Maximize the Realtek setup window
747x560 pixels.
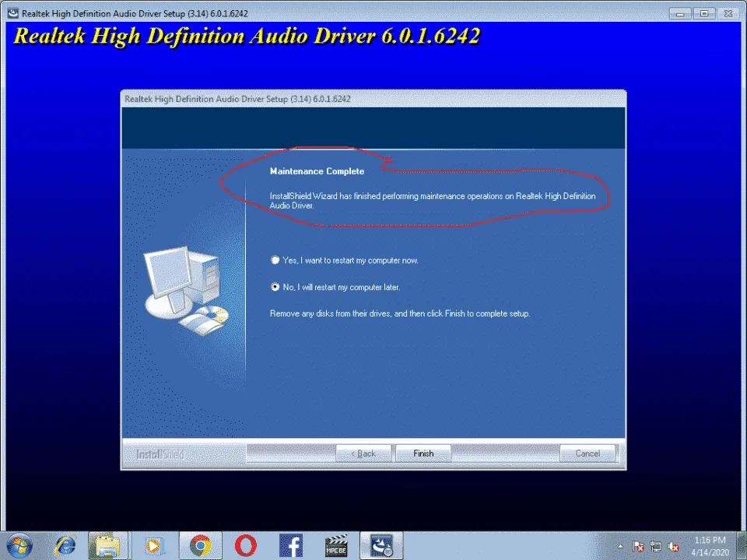[x=703, y=13]
